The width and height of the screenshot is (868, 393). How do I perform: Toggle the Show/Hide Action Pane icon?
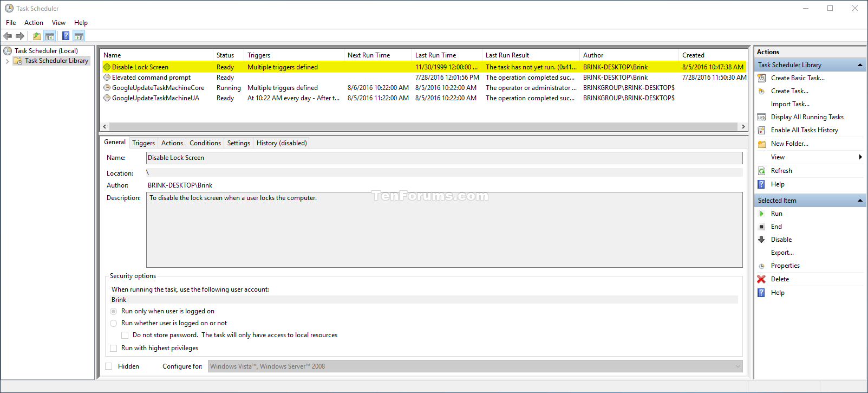click(x=79, y=36)
